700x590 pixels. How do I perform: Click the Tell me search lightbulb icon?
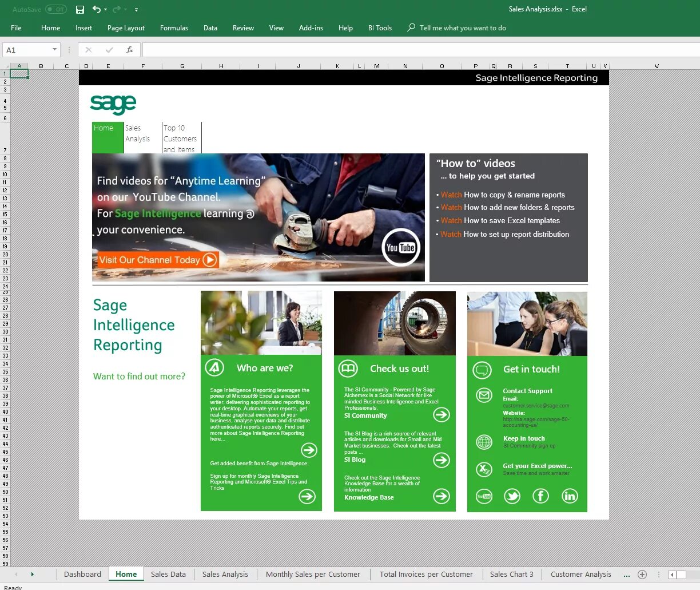point(411,27)
